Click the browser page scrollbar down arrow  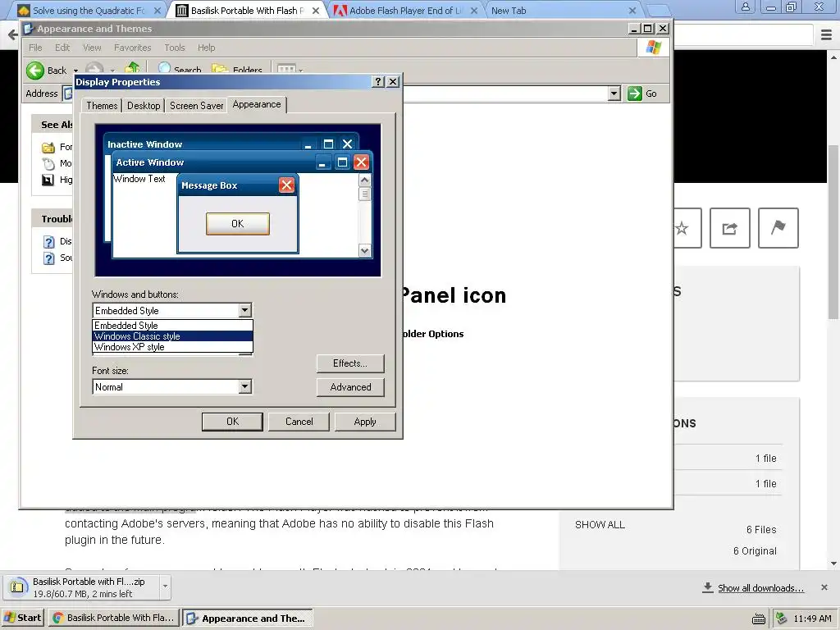point(833,564)
